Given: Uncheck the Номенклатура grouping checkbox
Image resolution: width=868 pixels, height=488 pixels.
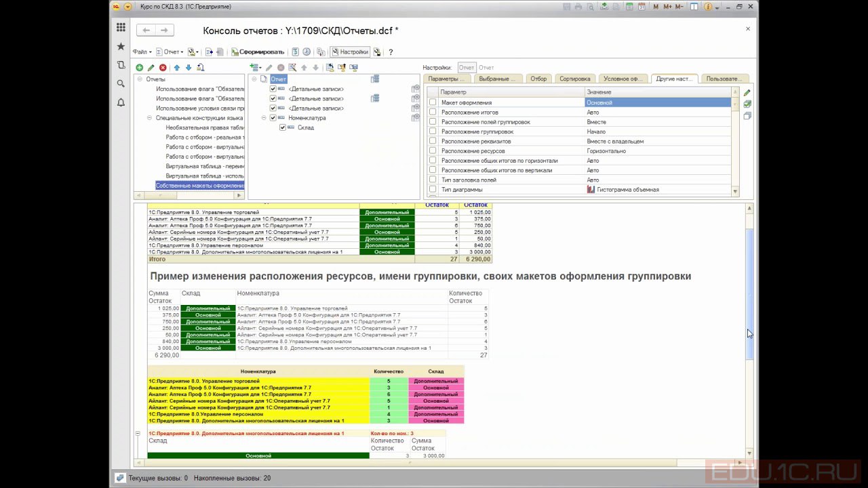Looking at the screenshot, I should tap(273, 118).
